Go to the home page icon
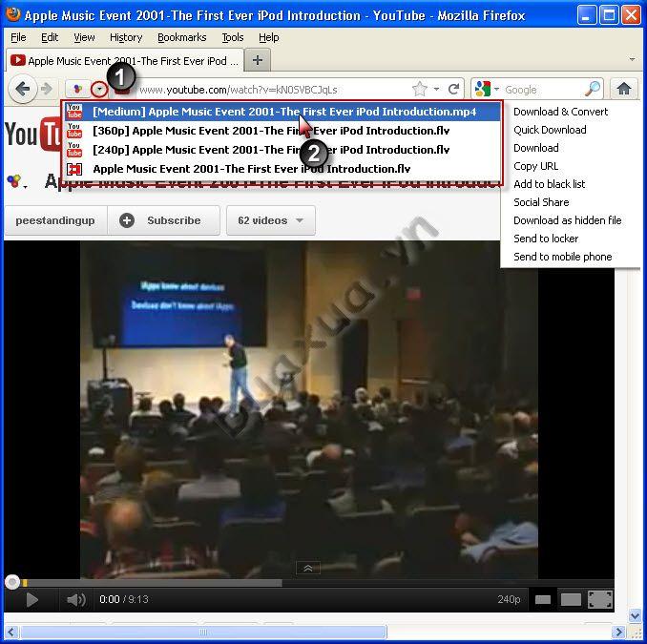647x644 pixels. tap(624, 89)
